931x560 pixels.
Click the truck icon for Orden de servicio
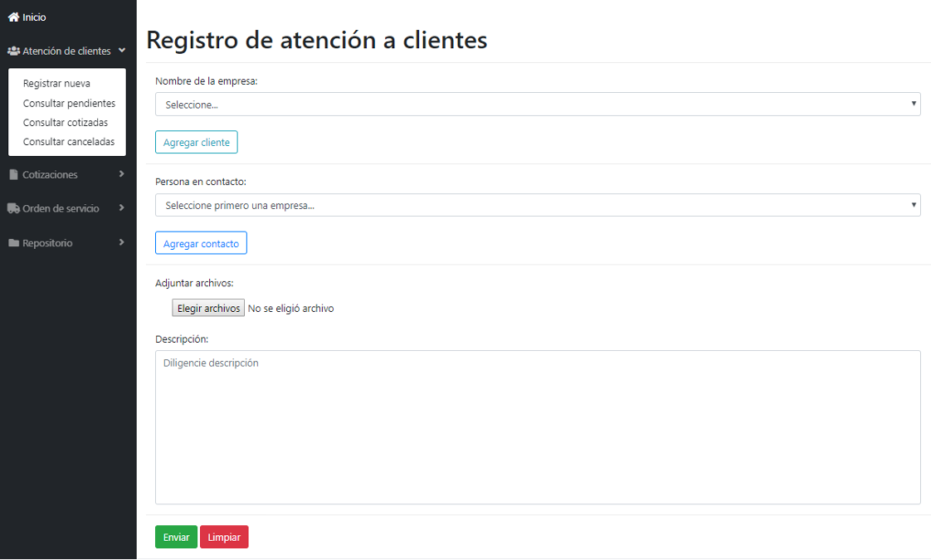pyautogui.click(x=13, y=209)
